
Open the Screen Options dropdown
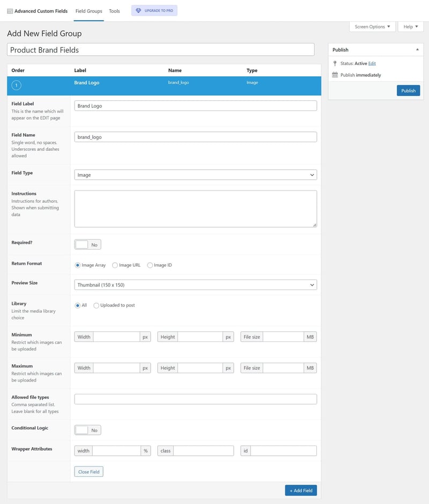click(x=372, y=27)
